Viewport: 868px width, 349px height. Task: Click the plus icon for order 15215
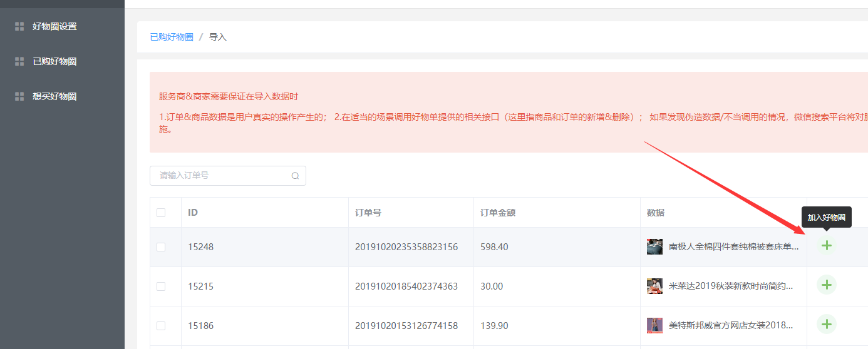click(x=827, y=285)
